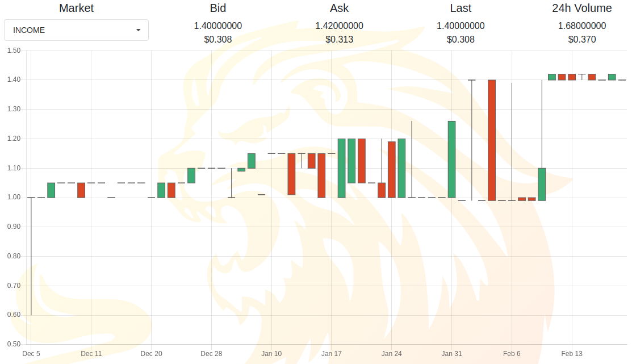The height and width of the screenshot is (364, 632).
Task: Click the Dec 11 date axis label
Action: pos(91,354)
